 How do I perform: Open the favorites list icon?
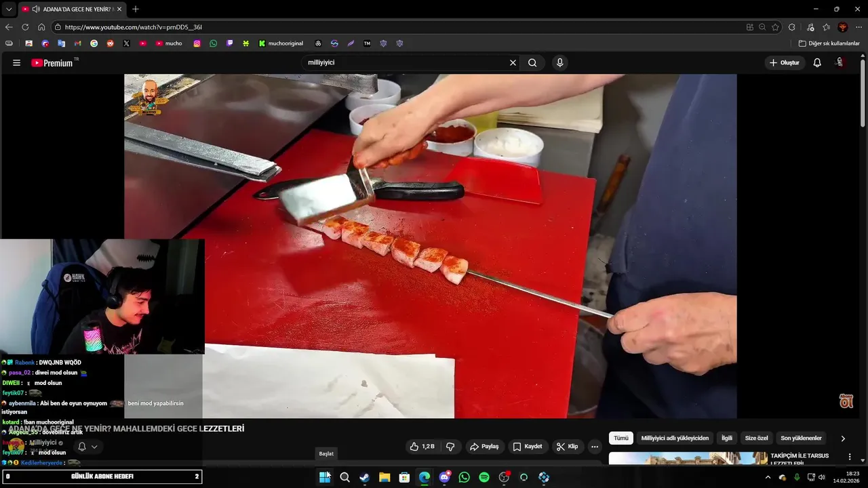pyautogui.click(x=826, y=27)
